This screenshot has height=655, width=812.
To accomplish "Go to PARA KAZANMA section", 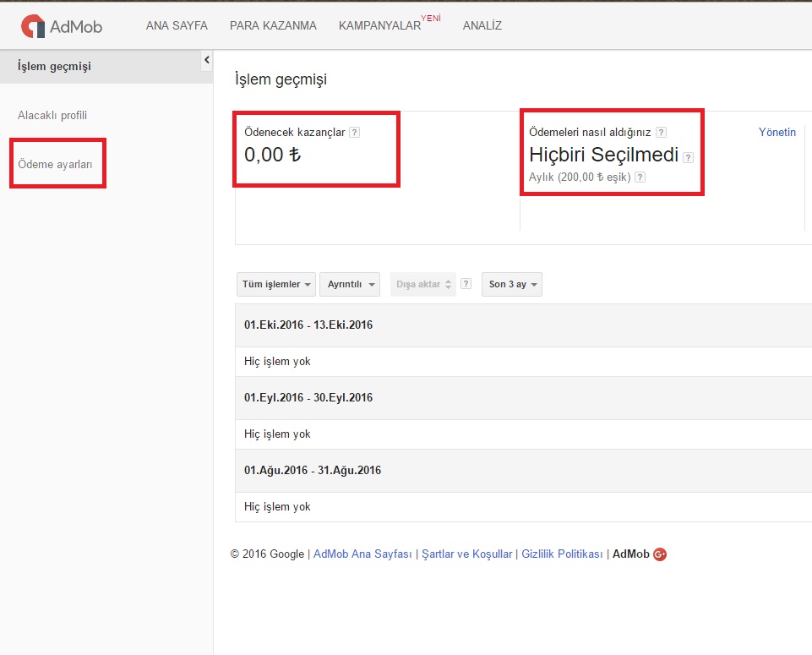I will point(272,26).
